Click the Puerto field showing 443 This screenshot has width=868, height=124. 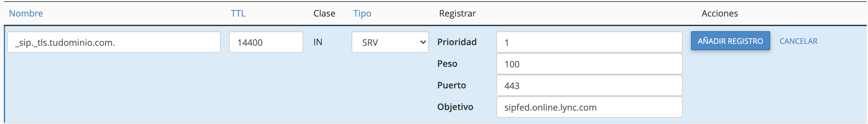click(x=589, y=86)
